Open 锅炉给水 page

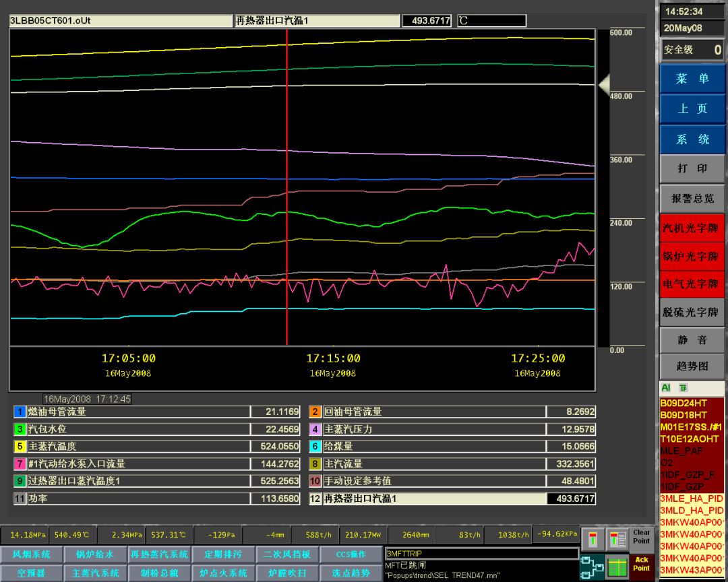95,554
